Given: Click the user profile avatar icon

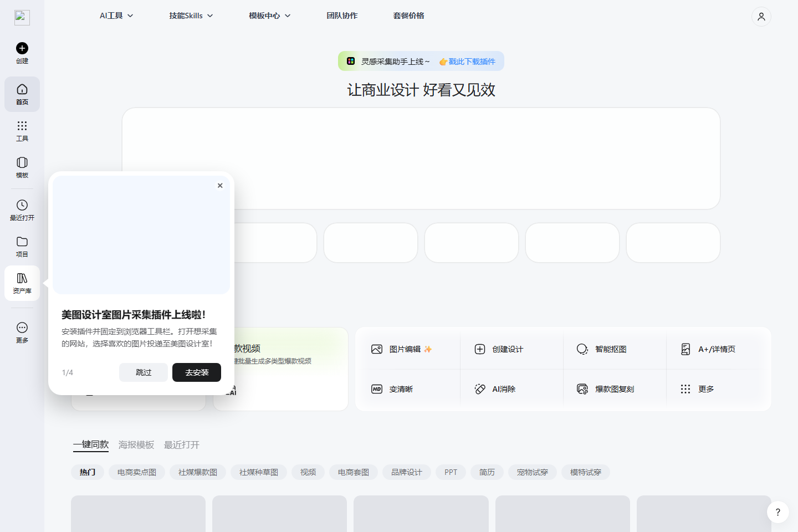Looking at the screenshot, I should 761,17.
